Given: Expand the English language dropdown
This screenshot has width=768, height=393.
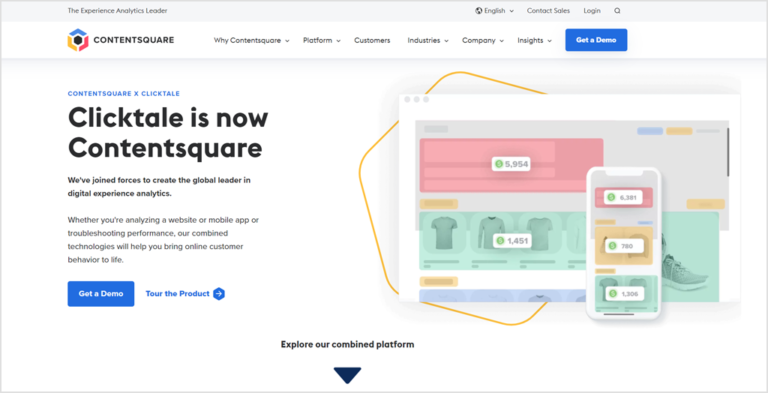Looking at the screenshot, I should [495, 11].
